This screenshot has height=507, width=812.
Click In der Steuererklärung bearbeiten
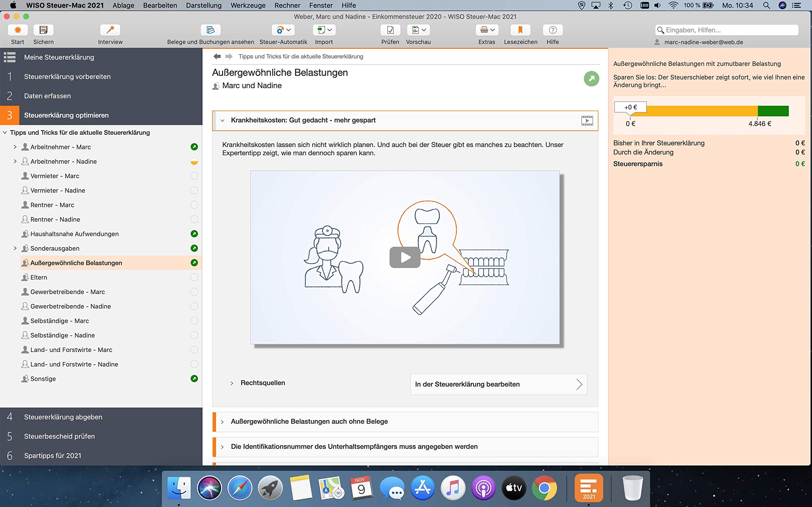(x=499, y=384)
